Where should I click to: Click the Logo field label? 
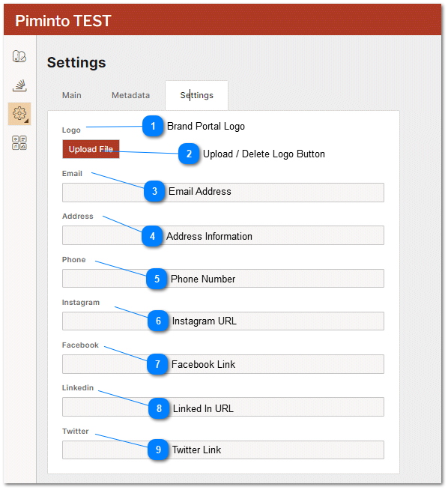[x=71, y=130]
